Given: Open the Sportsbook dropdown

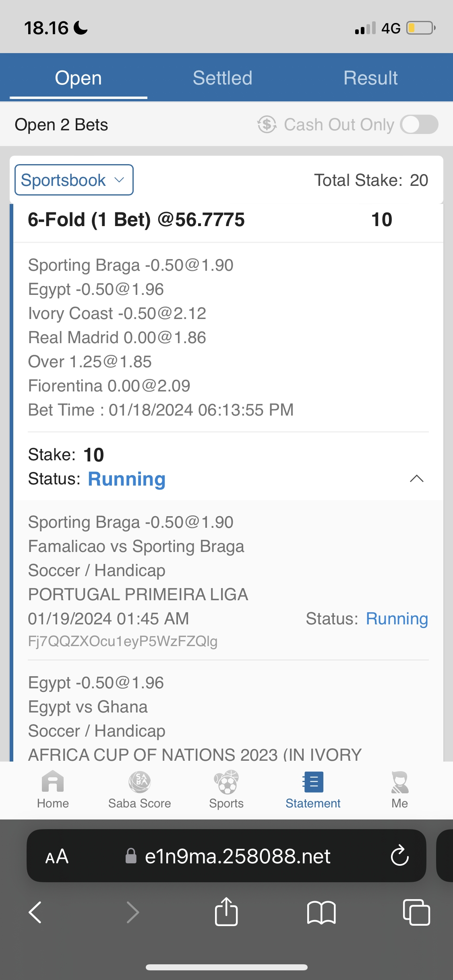Looking at the screenshot, I should [x=74, y=180].
